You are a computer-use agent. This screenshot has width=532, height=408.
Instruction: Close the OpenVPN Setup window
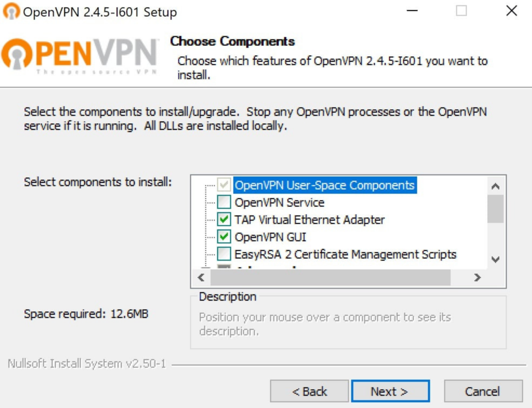(511, 11)
